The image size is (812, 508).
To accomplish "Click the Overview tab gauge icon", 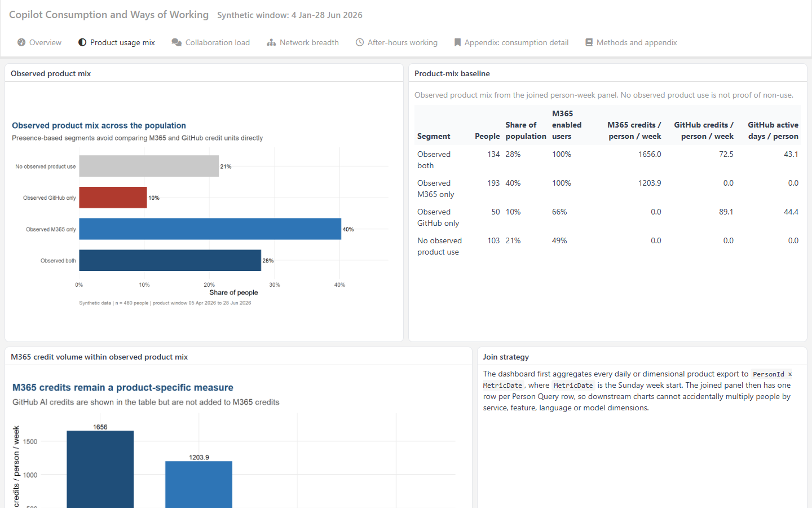I will [21, 42].
